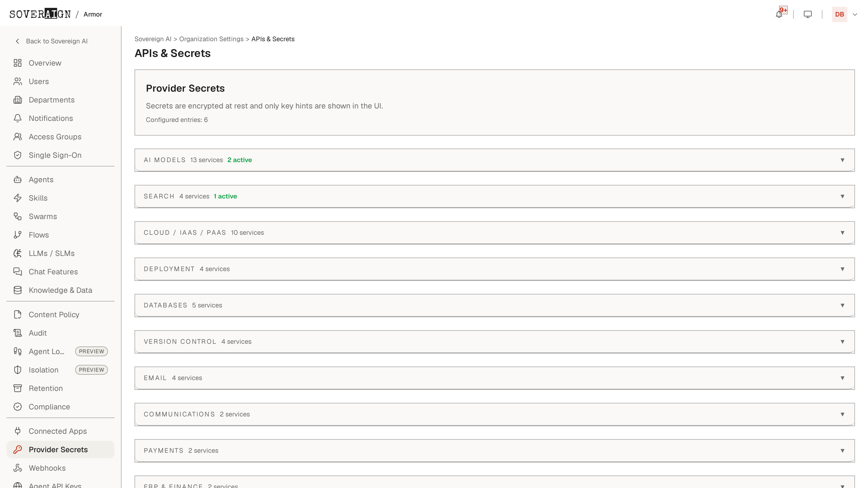Click the '2 active' label in AI Models
This screenshot has width=868, height=488.
coord(240,160)
